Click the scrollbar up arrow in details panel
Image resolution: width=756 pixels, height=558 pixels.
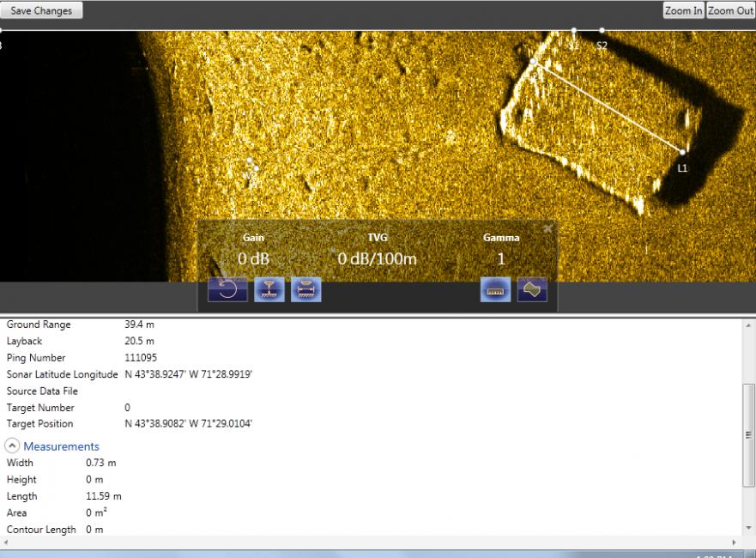tap(747, 326)
